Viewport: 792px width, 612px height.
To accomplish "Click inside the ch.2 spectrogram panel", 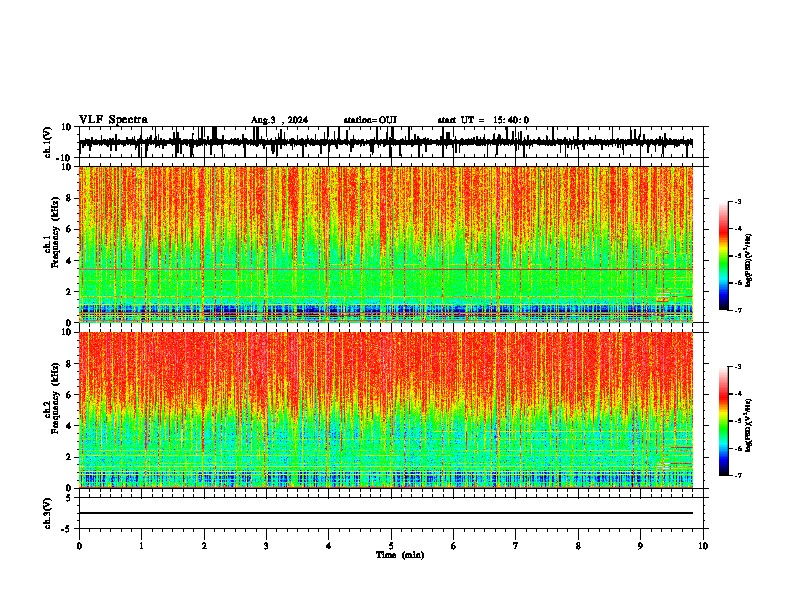I will [x=386, y=410].
